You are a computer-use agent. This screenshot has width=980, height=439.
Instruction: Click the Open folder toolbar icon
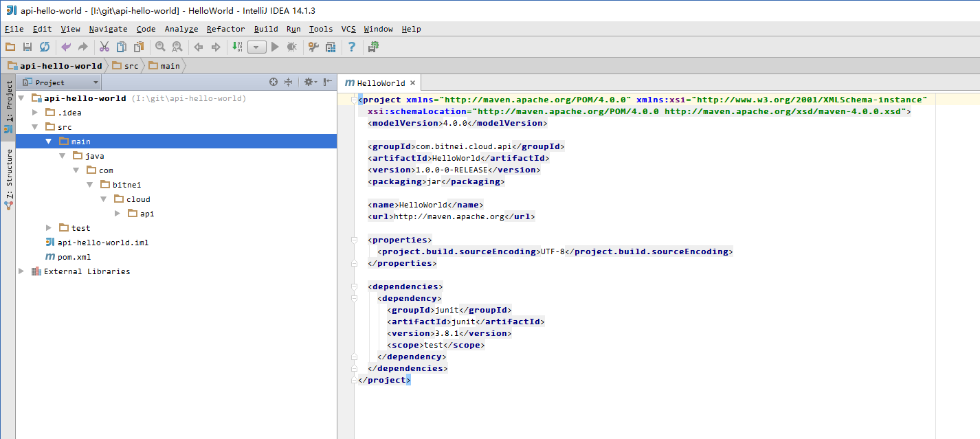pyautogui.click(x=10, y=47)
